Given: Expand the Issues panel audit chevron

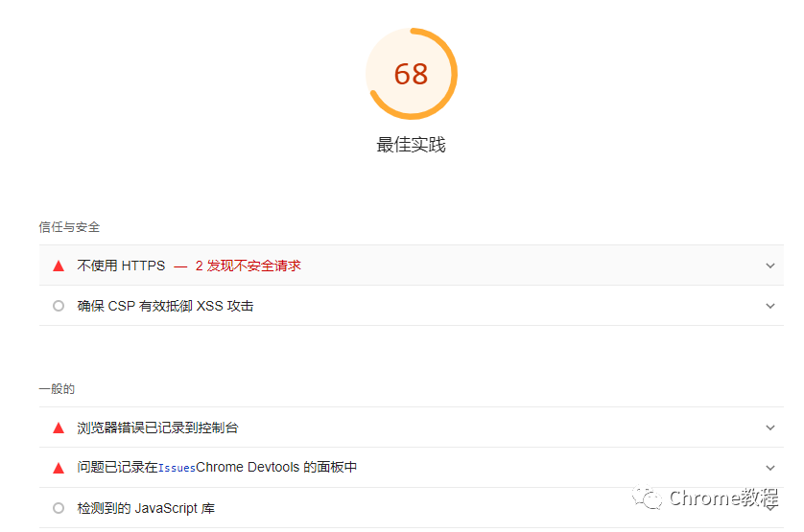Looking at the screenshot, I should click(x=770, y=468).
